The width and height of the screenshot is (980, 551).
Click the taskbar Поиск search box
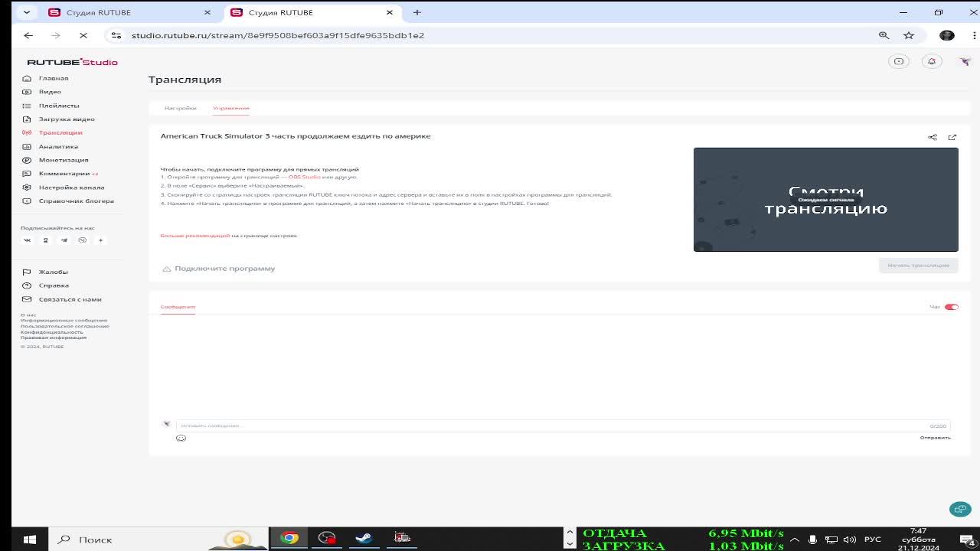[x=159, y=540]
